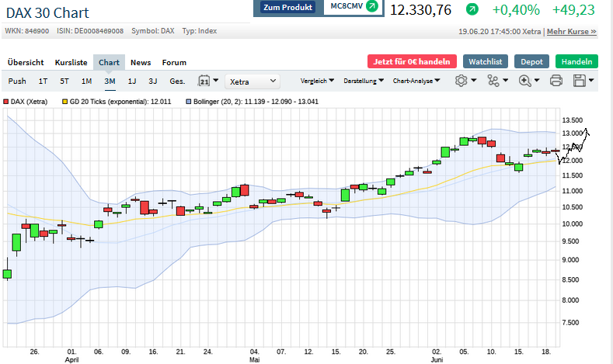The image size is (613, 364).
Task: Select the Chart tab
Action: pyautogui.click(x=109, y=63)
